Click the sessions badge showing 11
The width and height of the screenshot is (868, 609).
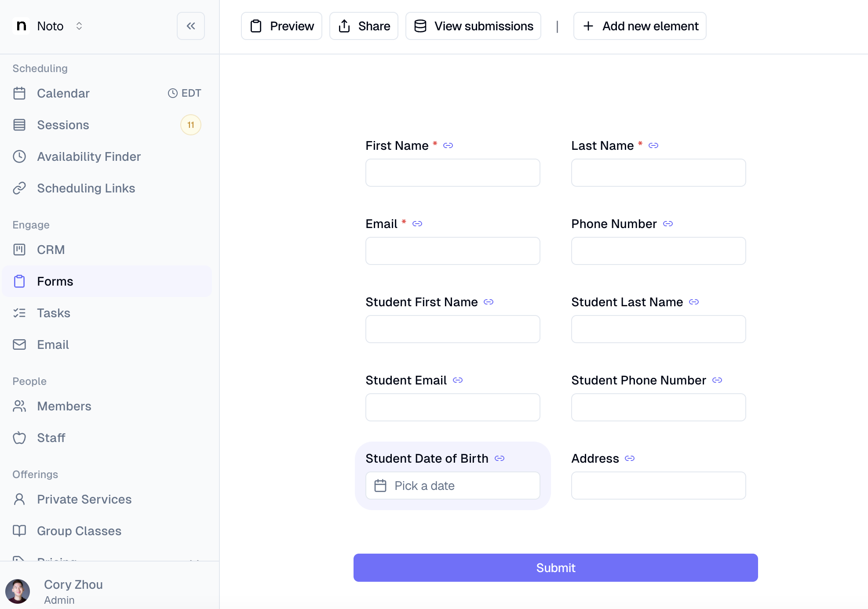point(191,125)
